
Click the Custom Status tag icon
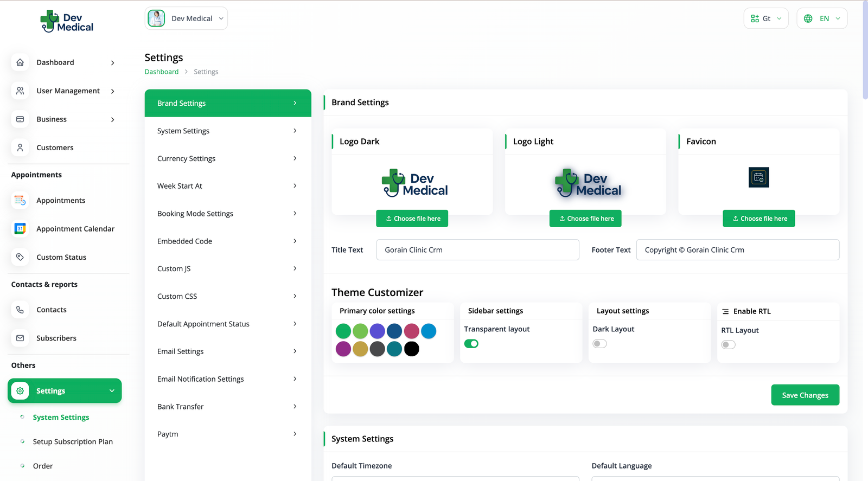[20, 257]
